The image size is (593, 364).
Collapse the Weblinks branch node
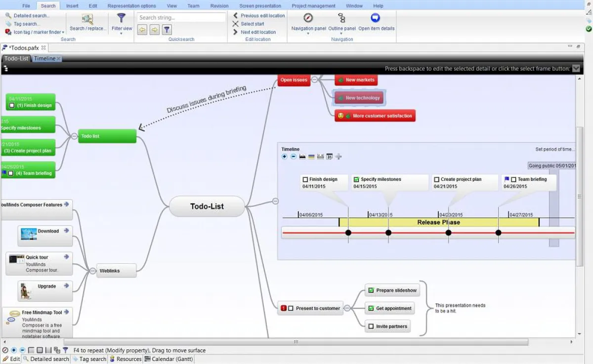(x=92, y=271)
